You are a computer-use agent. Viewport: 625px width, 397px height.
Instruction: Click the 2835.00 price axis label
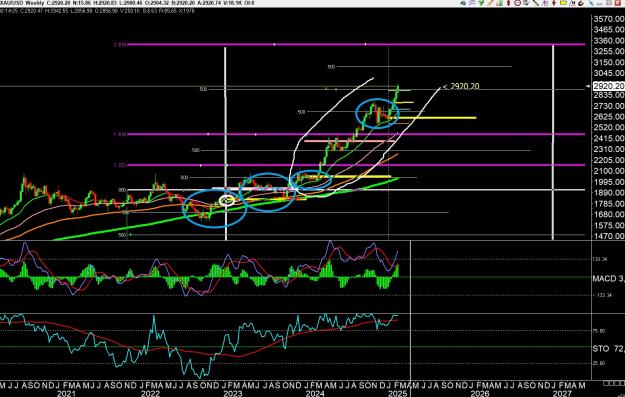(609, 95)
